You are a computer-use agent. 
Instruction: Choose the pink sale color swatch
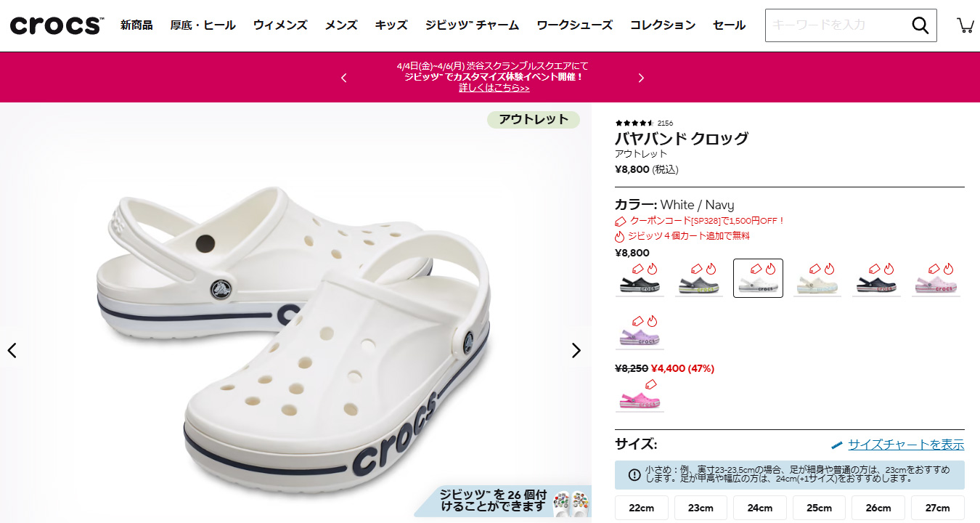point(640,396)
